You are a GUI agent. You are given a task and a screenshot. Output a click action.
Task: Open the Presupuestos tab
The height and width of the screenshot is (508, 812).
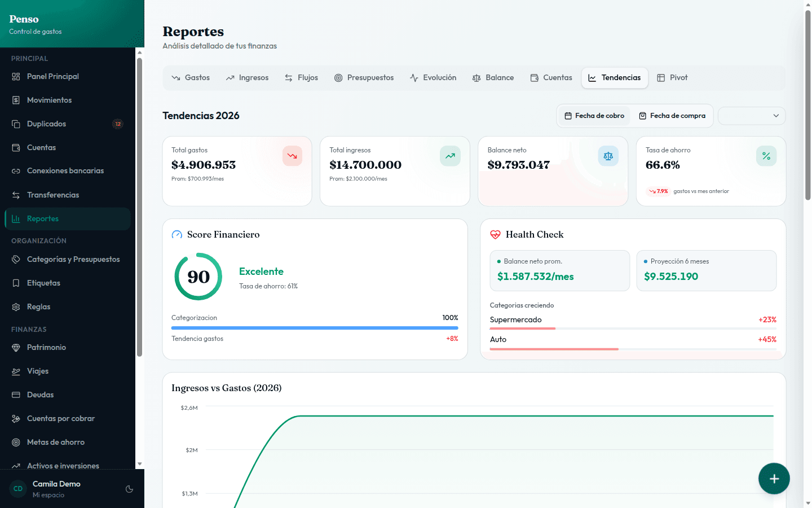click(364, 78)
